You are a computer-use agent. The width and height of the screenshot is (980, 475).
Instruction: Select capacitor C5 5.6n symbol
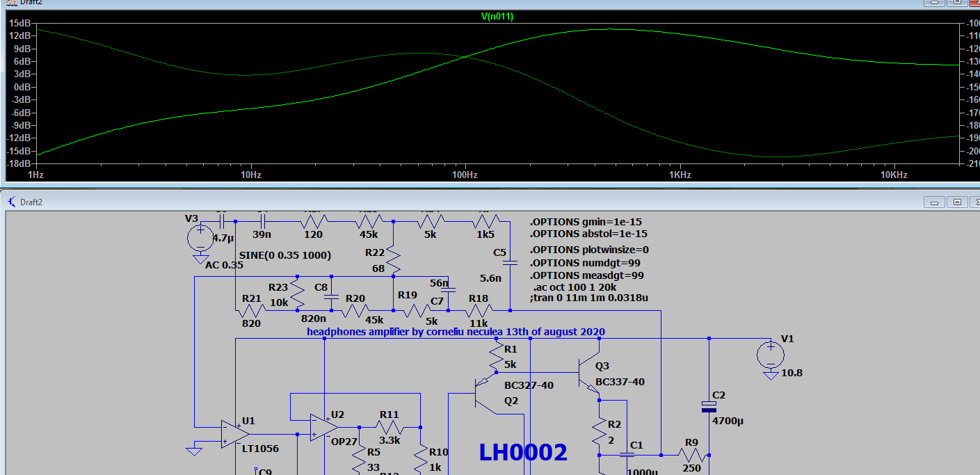click(510, 263)
